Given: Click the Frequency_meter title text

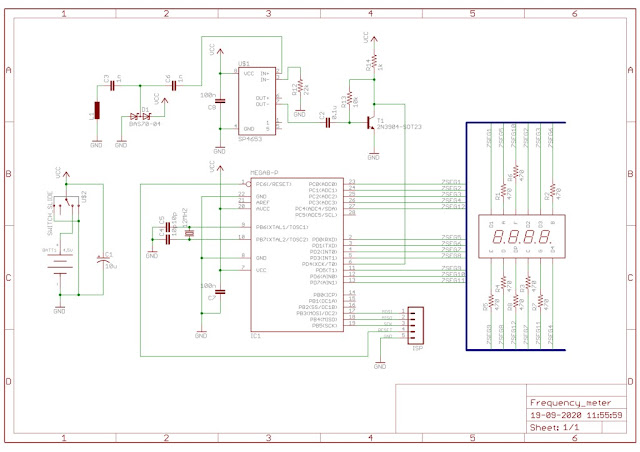Looking at the screenshot, I should 570,403.
